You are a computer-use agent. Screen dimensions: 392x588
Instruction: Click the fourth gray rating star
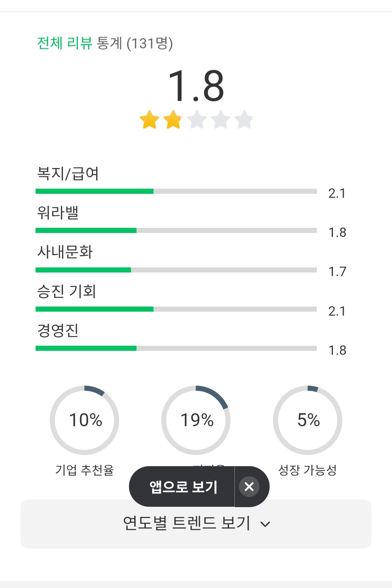point(221,120)
